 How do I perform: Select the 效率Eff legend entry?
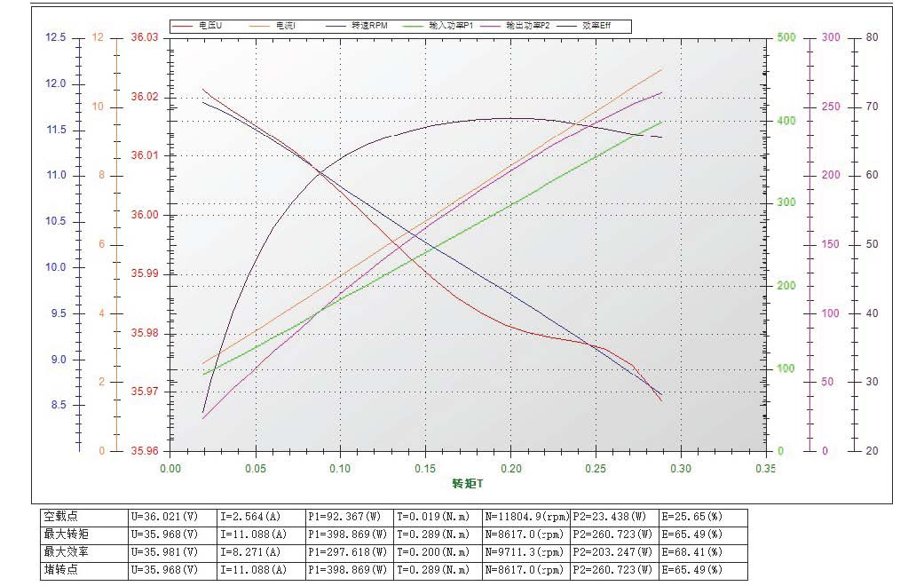pos(596,26)
